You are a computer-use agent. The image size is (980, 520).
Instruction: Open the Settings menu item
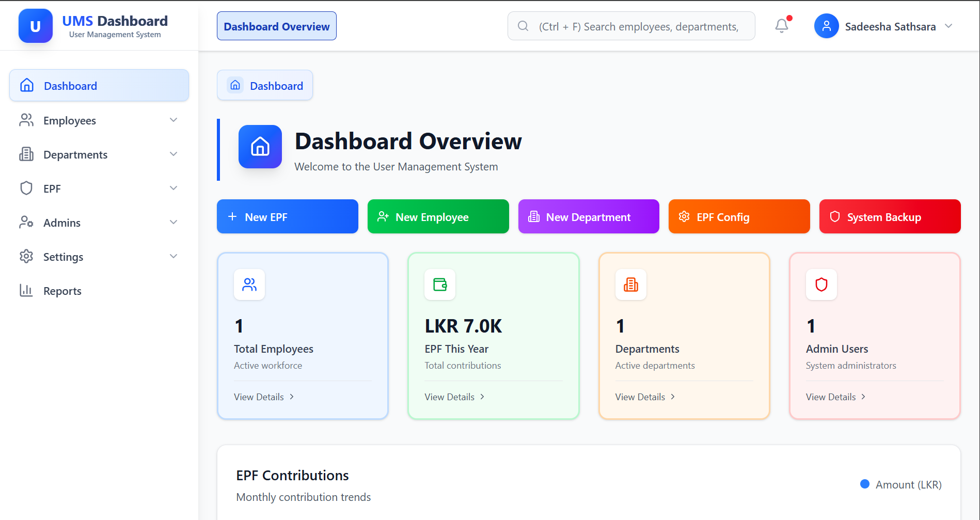[x=99, y=256]
